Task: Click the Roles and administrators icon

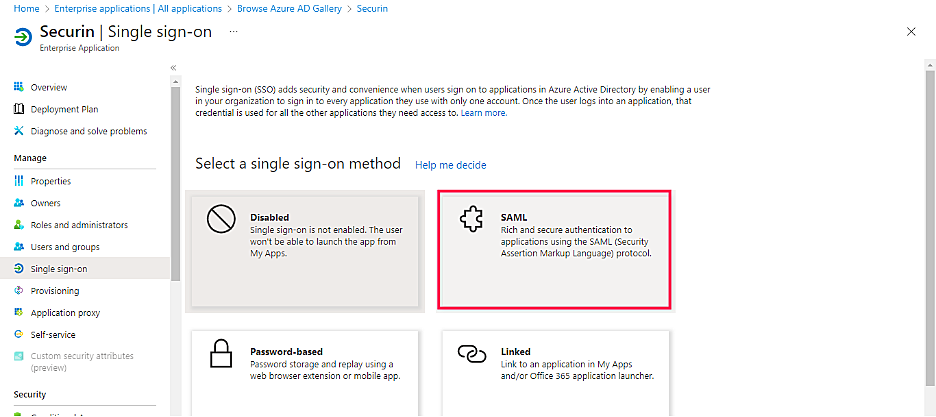Action: click(19, 225)
